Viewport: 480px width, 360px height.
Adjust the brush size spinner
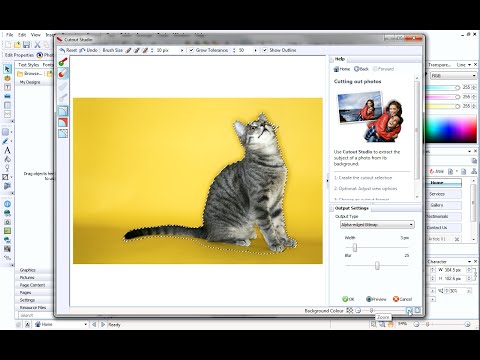[152, 50]
